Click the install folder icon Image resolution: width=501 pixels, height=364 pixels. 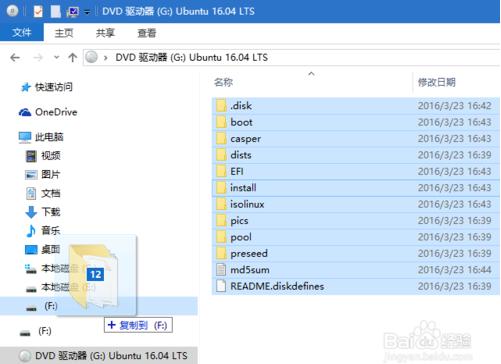(x=221, y=188)
